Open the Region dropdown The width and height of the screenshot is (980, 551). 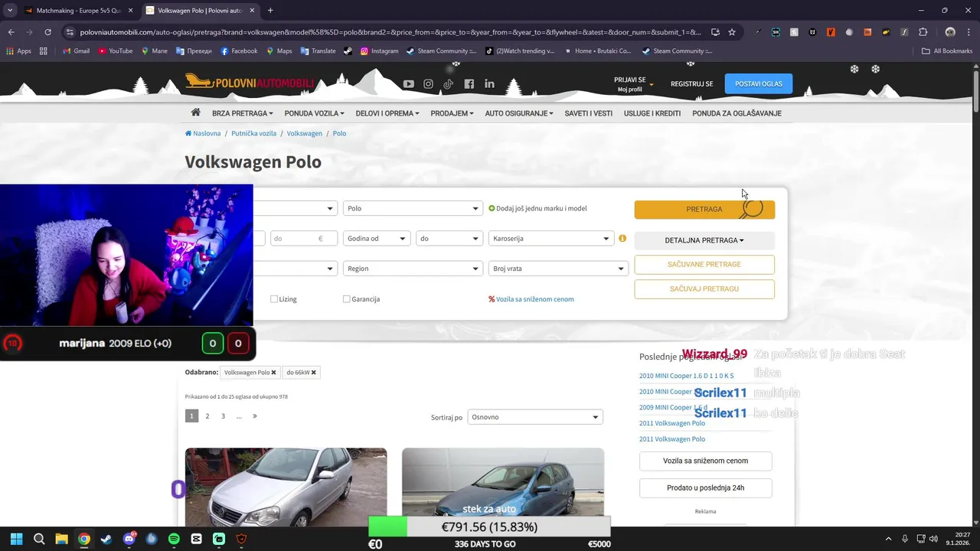(413, 269)
